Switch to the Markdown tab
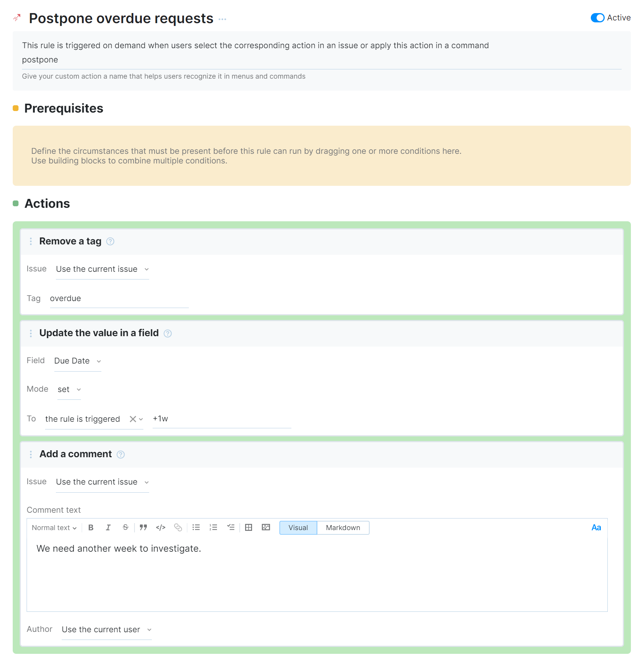 coord(343,527)
